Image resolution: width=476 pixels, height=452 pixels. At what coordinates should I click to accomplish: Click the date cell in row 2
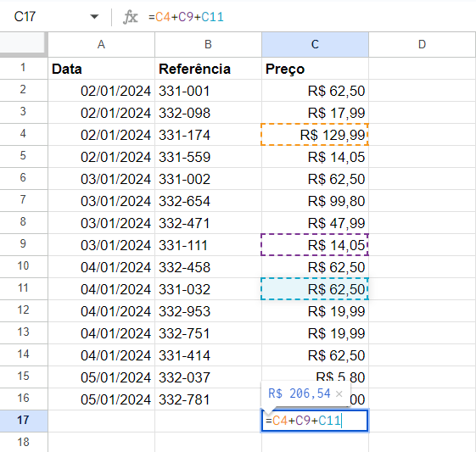(101, 91)
